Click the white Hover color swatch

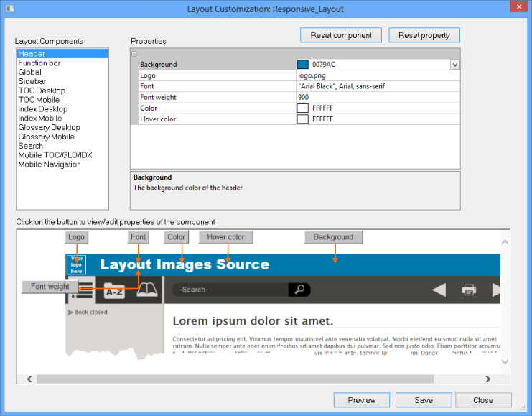click(x=302, y=119)
